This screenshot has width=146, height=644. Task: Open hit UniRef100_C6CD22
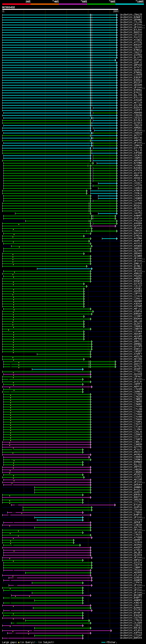(131, 118)
